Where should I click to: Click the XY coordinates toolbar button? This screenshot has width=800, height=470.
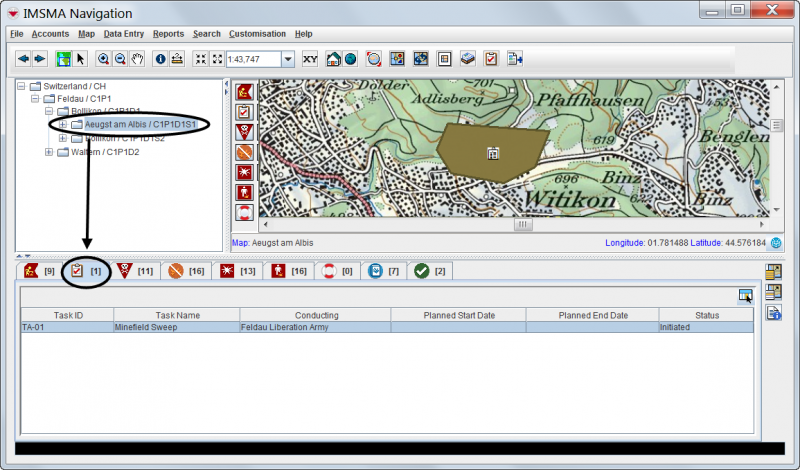tap(310, 59)
